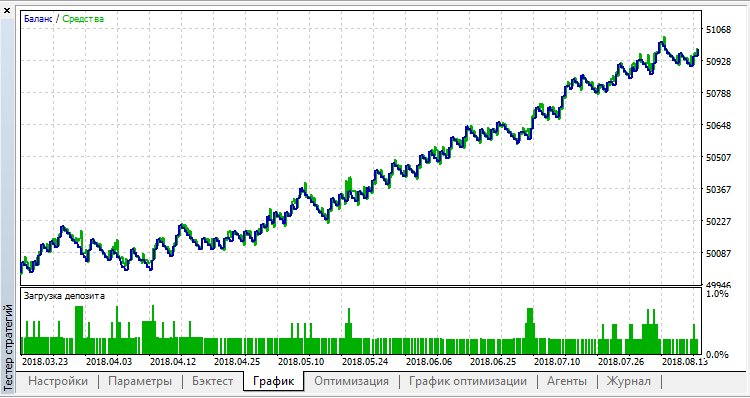Select the График tab
Viewport: 750px width, 398px height.
coord(273,381)
